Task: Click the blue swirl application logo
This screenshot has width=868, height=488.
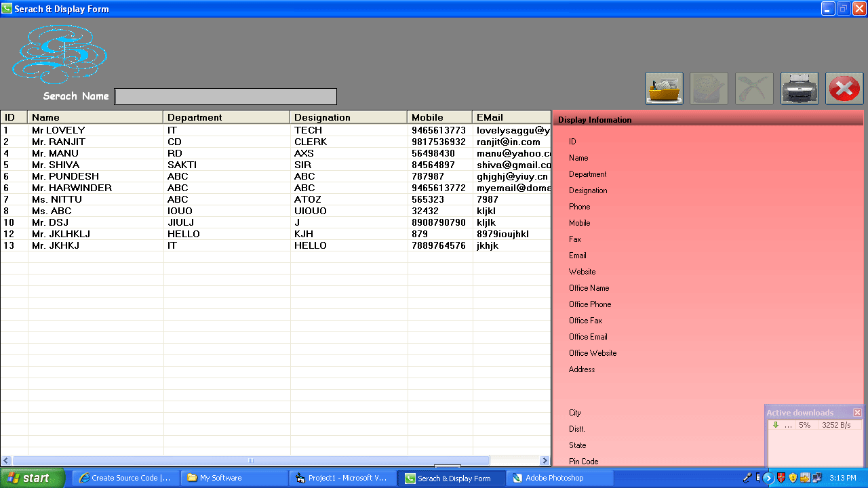Action: point(59,53)
